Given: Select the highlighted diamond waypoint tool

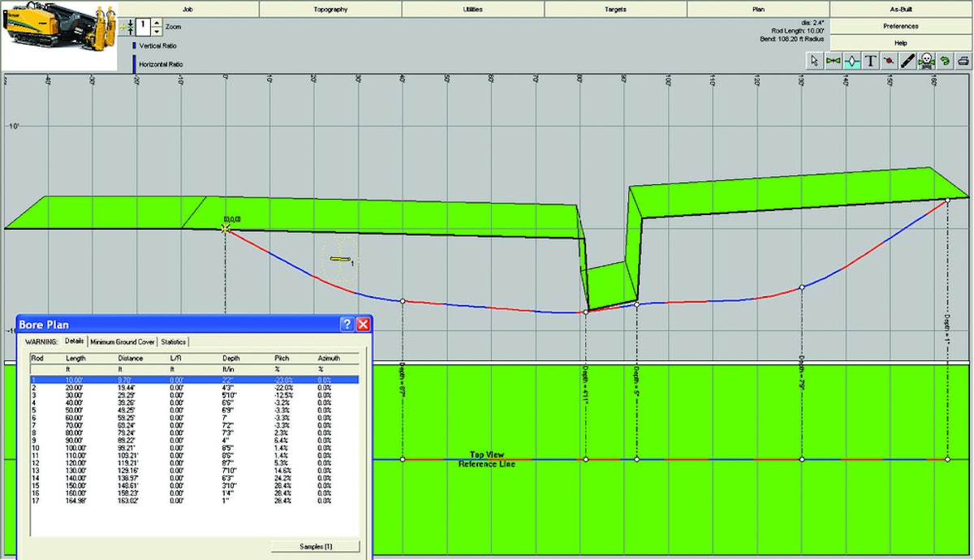Looking at the screenshot, I should (852, 59).
